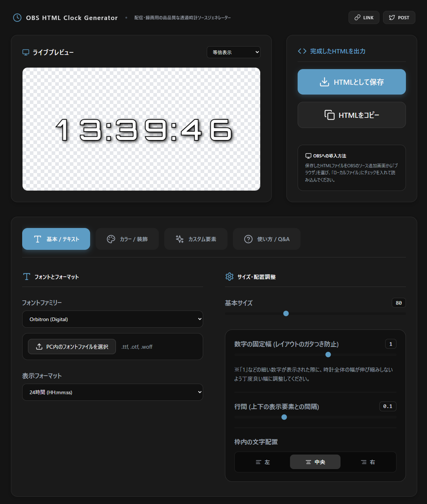Click the POST button
Viewport: 427px width, 504px height.
[399, 17]
